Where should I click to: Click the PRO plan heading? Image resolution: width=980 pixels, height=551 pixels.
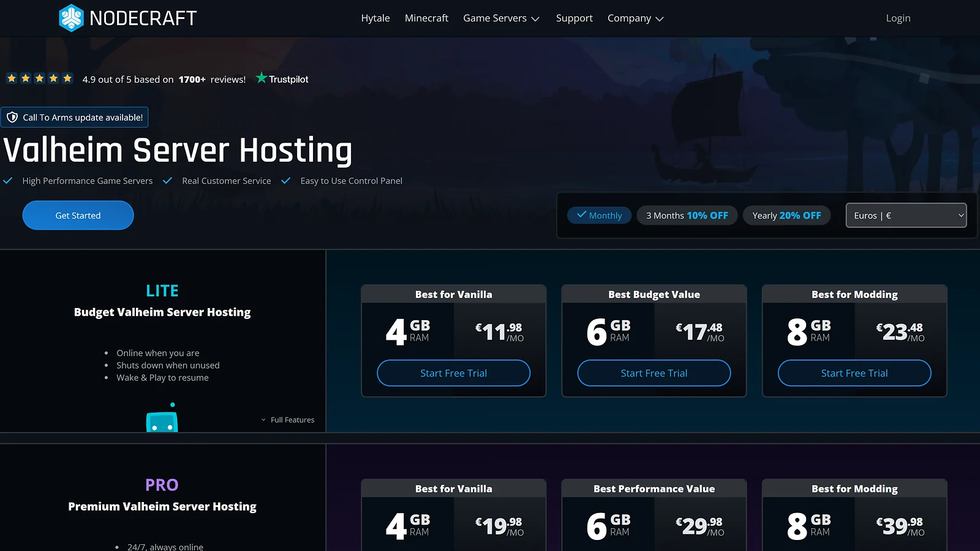[x=162, y=485]
